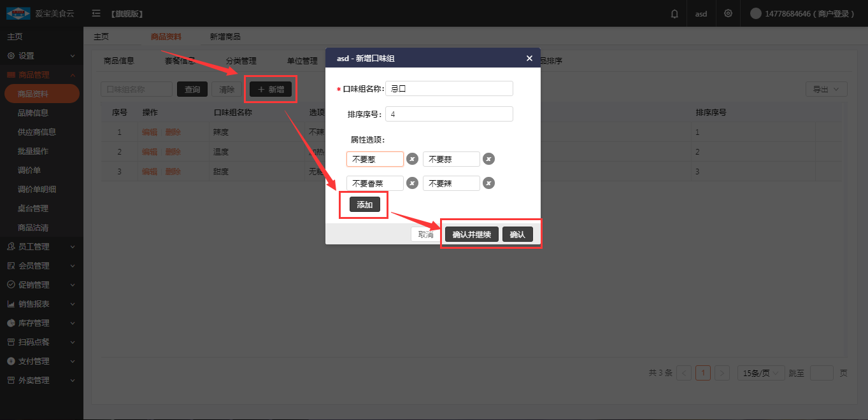This screenshot has height=420, width=868.
Task: Remove the 不要蒜 option with its x icon
Action: coord(488,159)
